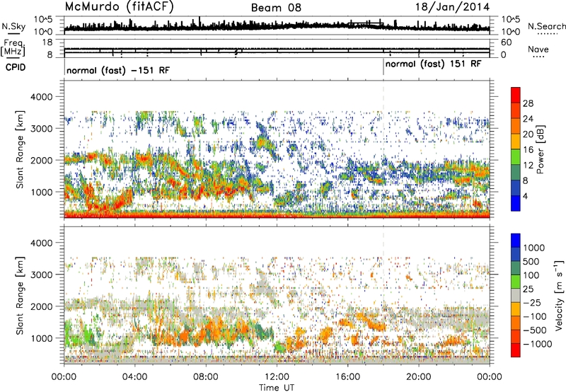566x392 pixels.
Task: Click the '12:00' time axis tick label
Action: tap(277, 377)
